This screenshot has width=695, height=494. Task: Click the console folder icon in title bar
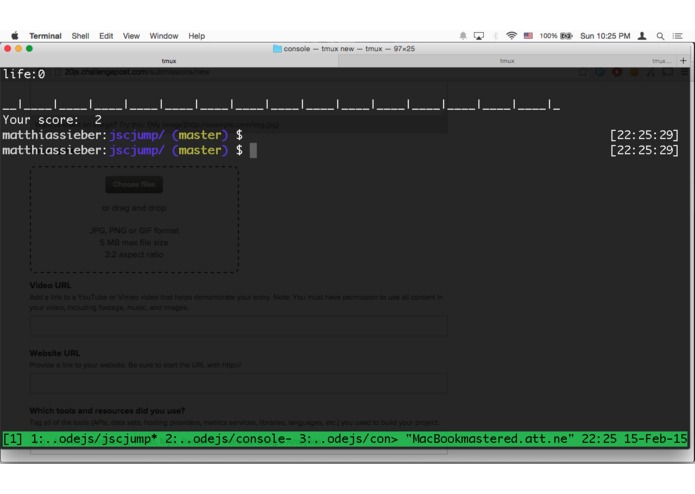(x=277, y=49)
